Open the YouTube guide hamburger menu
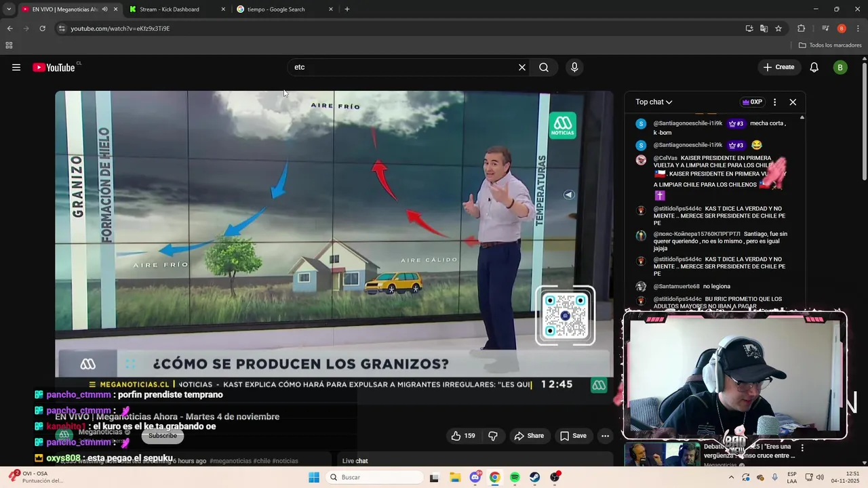 (16, 67)
